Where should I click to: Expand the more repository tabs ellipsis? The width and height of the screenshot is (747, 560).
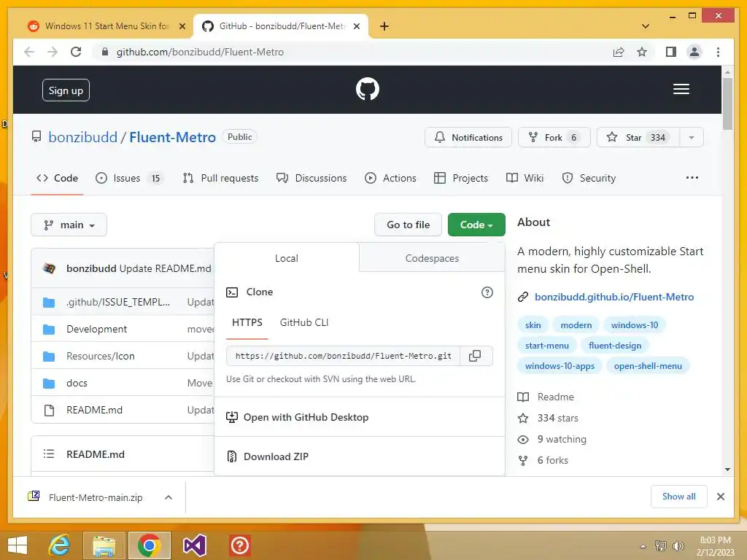pyautogui.click(x=692, y=178)
